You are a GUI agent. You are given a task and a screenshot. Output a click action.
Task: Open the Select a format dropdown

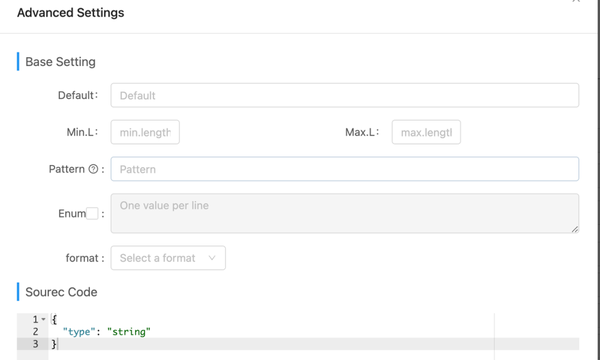(x=168, y=258)
